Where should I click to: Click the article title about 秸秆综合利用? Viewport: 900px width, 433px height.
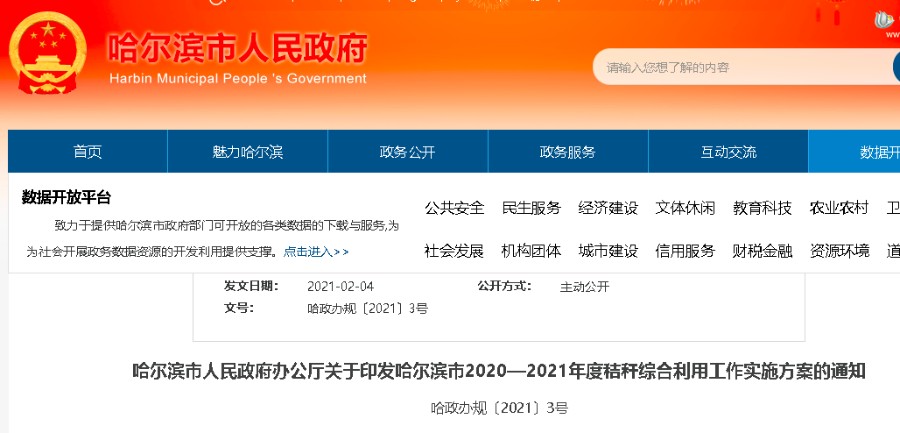[499, 372]
